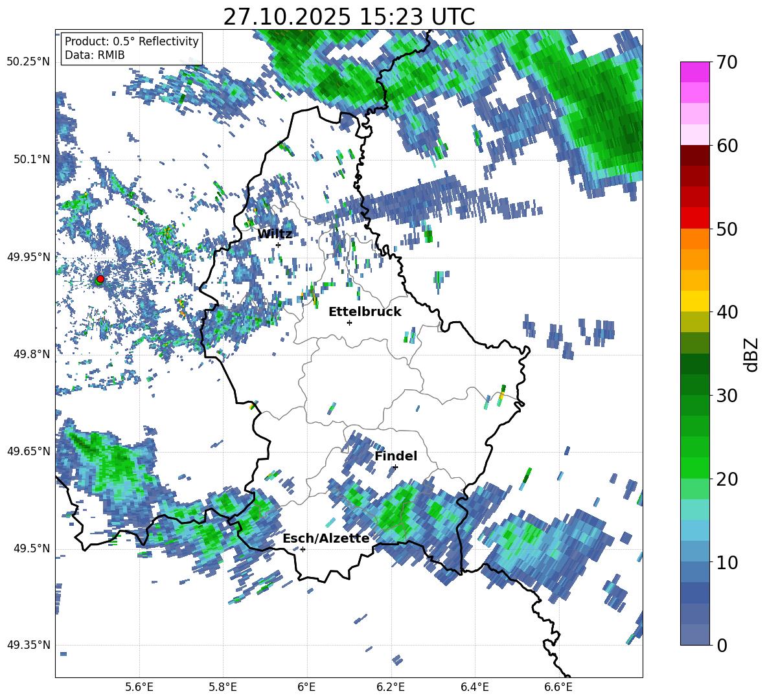The width and height of the screenshot is (767, 700).
Task: Click the colorbar tick label 70
Action: [x=727, y=63]
